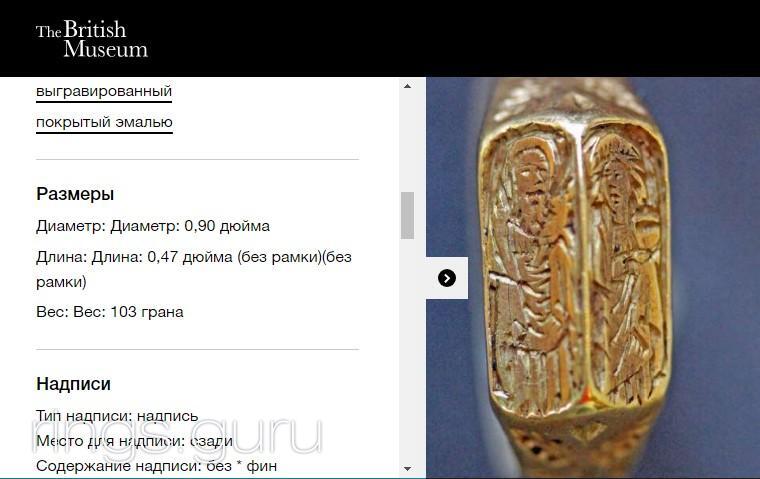Screen dimensions: 760x479
Task: Click the scrollbar up arrow
Action: tap(407, 86)
